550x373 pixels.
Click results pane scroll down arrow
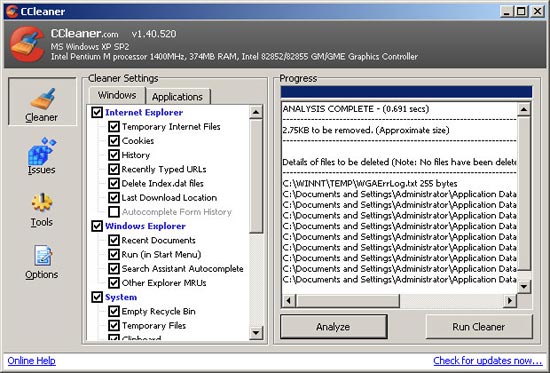[x=524, y=287]
